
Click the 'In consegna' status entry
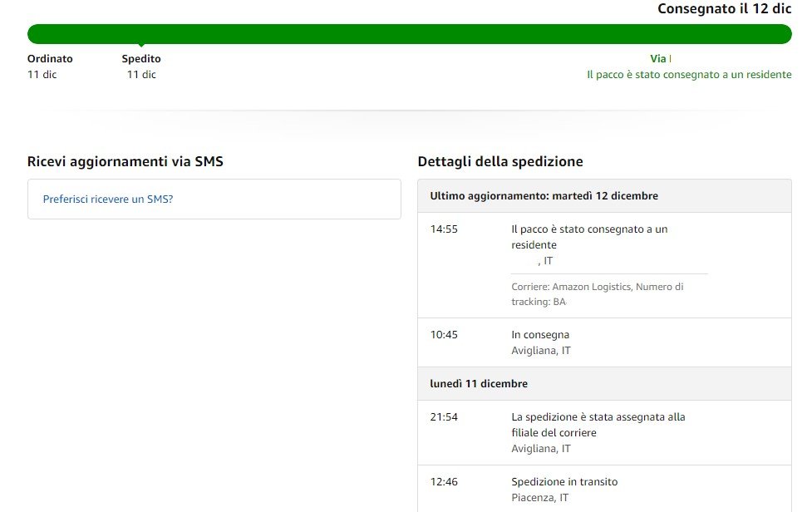point(540,335)
